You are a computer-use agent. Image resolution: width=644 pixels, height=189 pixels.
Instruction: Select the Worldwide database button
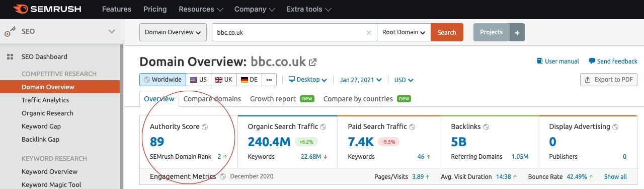point(163,80)
